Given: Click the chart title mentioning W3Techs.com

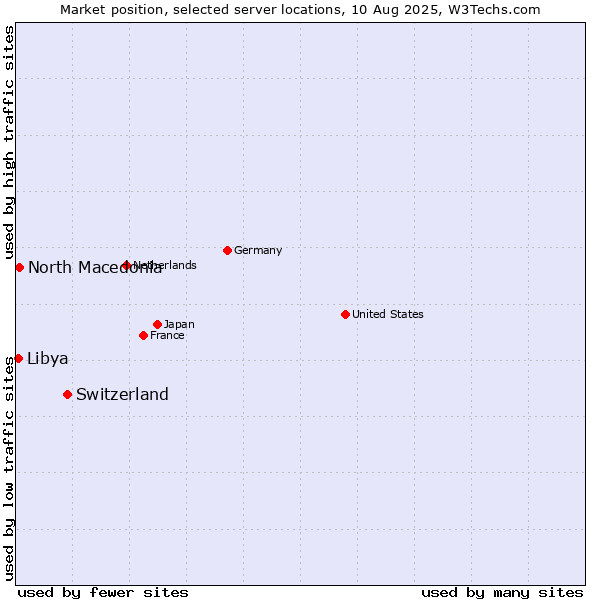Looking at the screenshot, I should [x=300, y=10].
